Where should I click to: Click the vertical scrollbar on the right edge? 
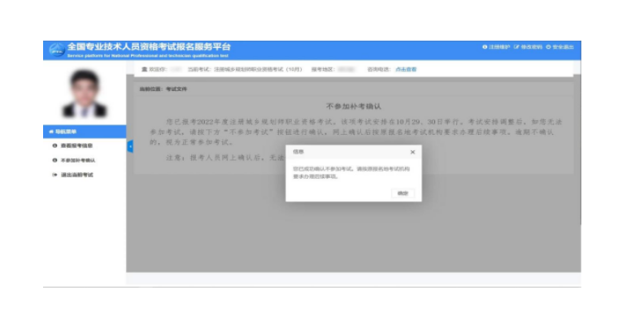[581, 150]
